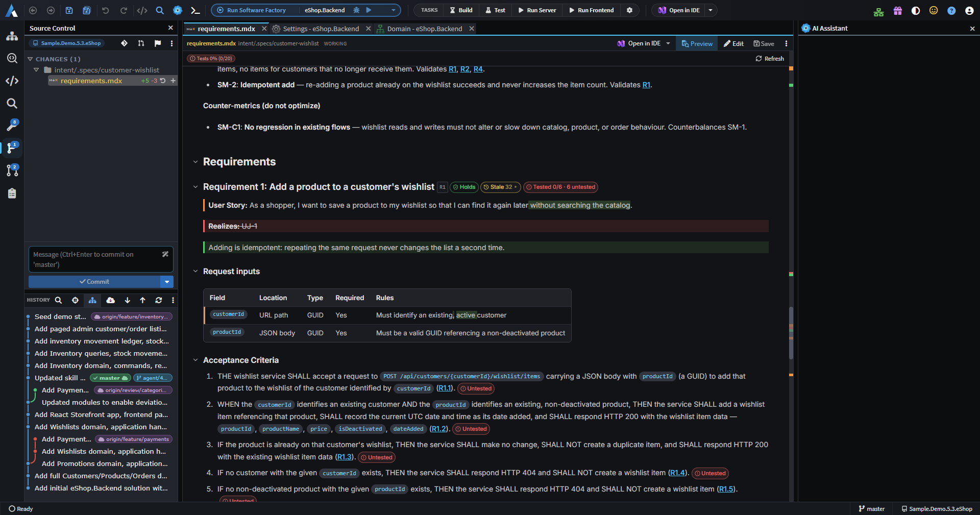Switch to Settings - eShop.Backend tab
Image resolution: width=980 pixels, height=515 pixels.
point(321,29)
